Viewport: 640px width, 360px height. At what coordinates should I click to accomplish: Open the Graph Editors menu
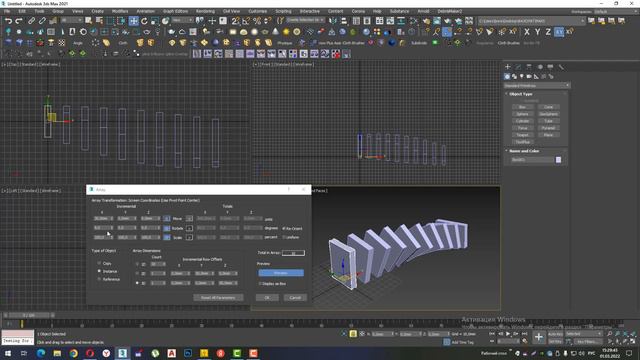[x=176, y=11]
